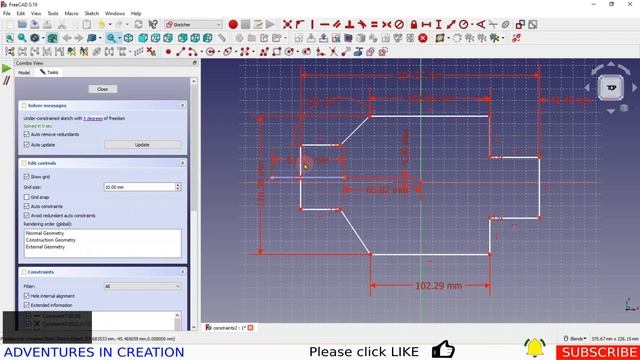Viewport: 640px width, 360px height.
Task: Select the trim edge tool
Action: pos(333,52)
